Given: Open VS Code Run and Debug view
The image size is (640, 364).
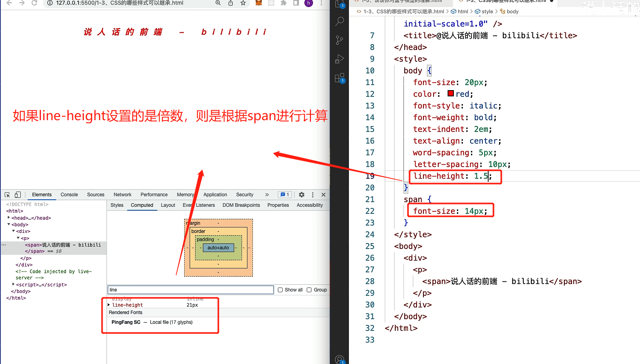Looking at the screenshot, I should pos(340,59).
